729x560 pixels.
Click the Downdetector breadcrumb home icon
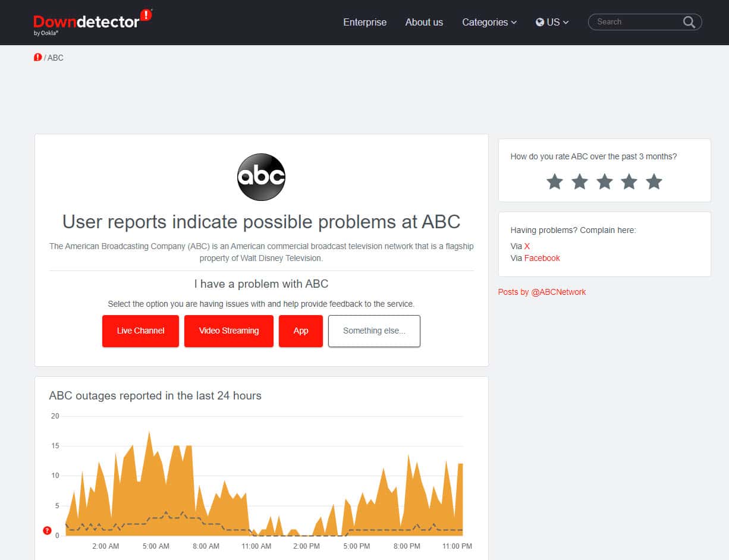click(x=37, y=57)
